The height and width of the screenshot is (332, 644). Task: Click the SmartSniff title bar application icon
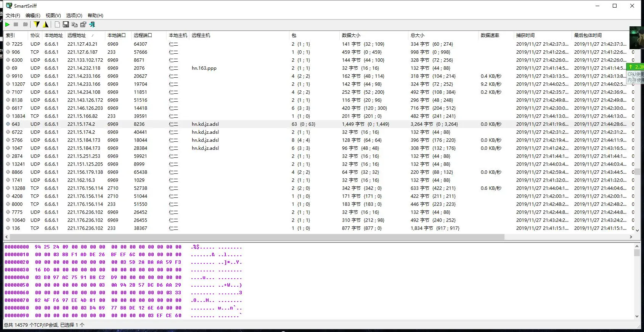pyautogui.click(x=9, y=6)
